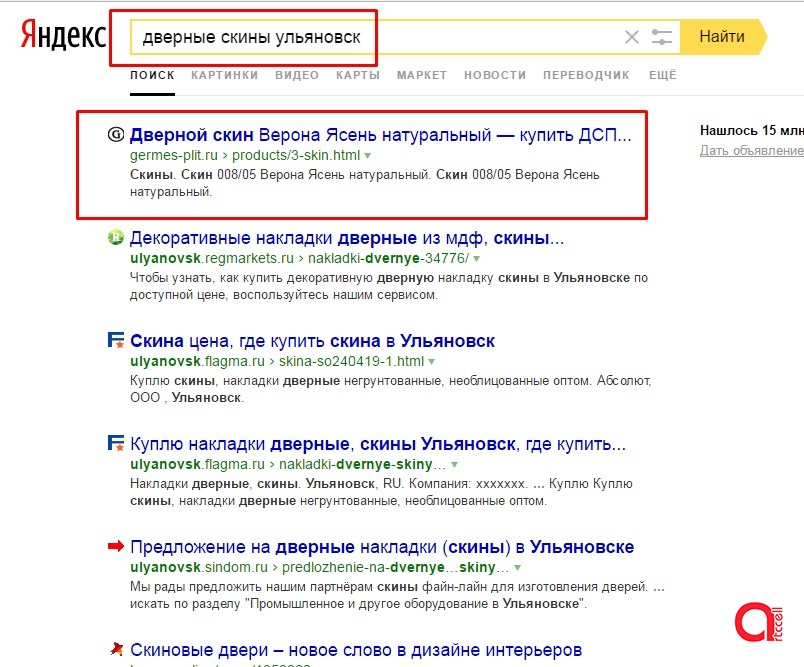Open the nakladki-dvernye-skiny breadcrumb link

point(363,464)
